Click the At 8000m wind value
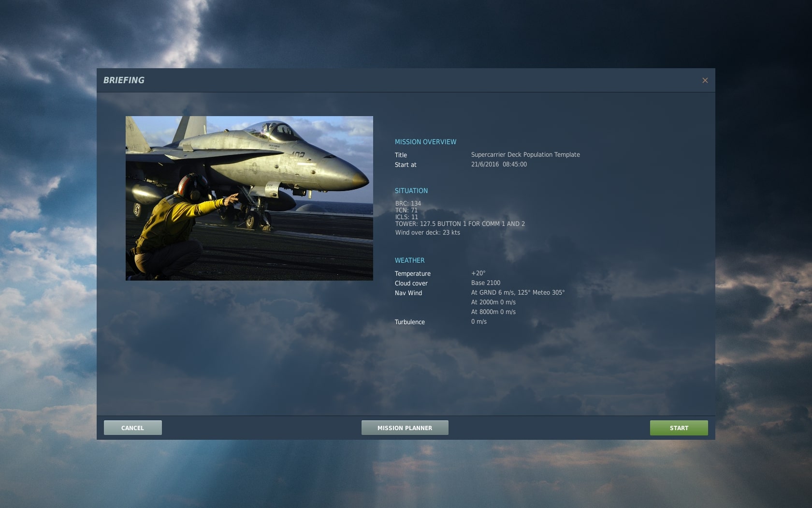Screen dimensions: 812x508 [x=493, y=312]
